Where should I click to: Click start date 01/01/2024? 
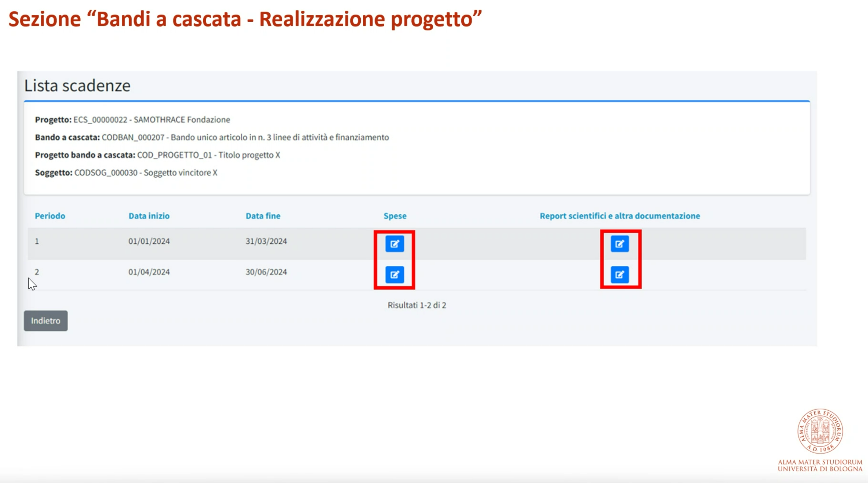[x=149, y=241]
